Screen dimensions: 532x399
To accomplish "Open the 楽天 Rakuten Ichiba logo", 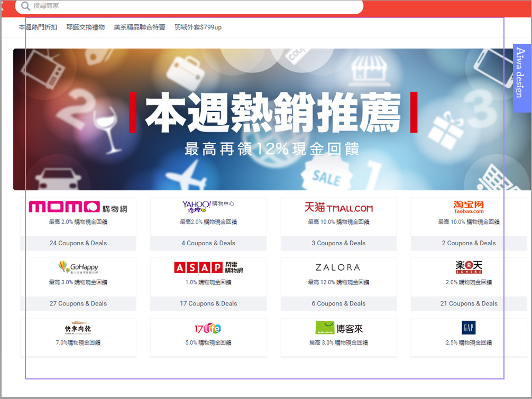I will pos(469,267).
